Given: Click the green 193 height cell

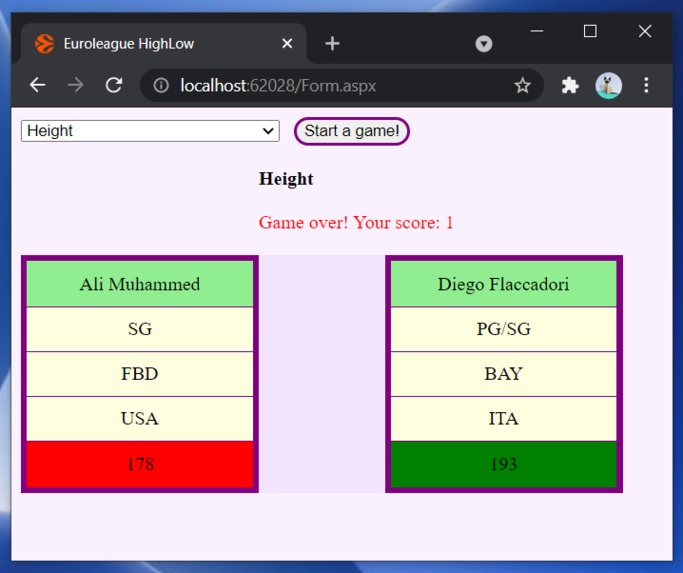Looking at the screenshot, I should 504,464.
